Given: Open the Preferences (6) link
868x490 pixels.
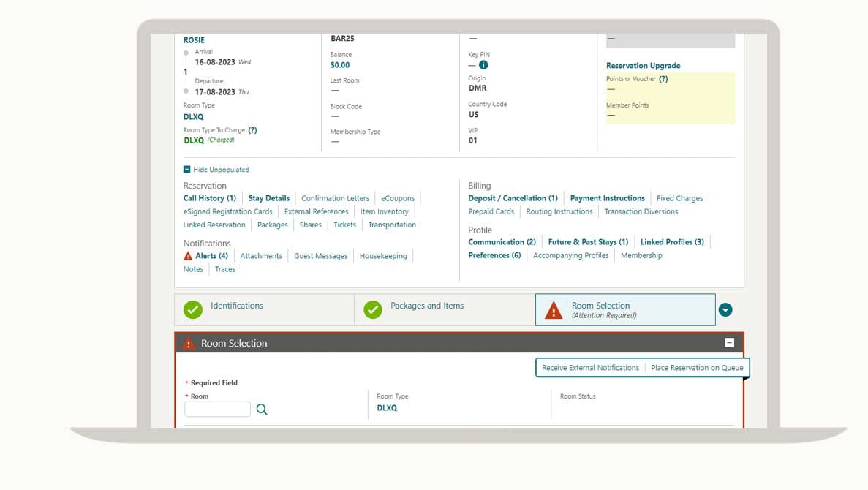Looking at the screenshot, I should click(x=494, y=255).
